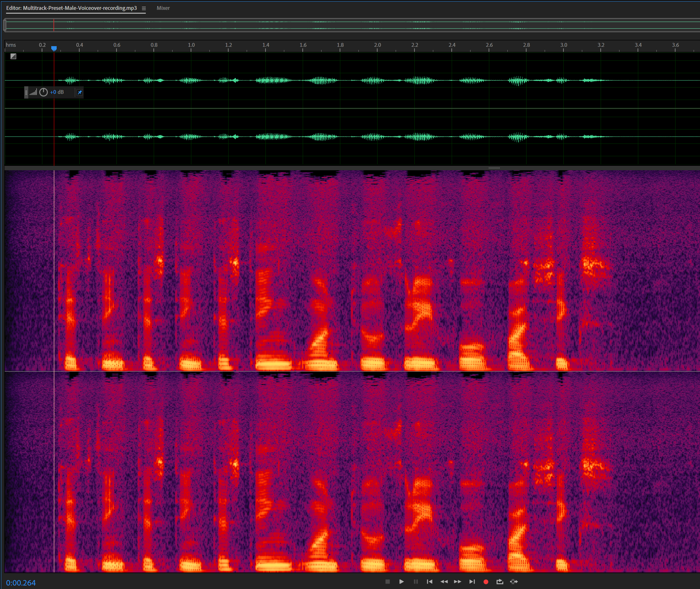Click the Rewind button
Viewport: 700px width, 589px height.
(x=444, y=582)
